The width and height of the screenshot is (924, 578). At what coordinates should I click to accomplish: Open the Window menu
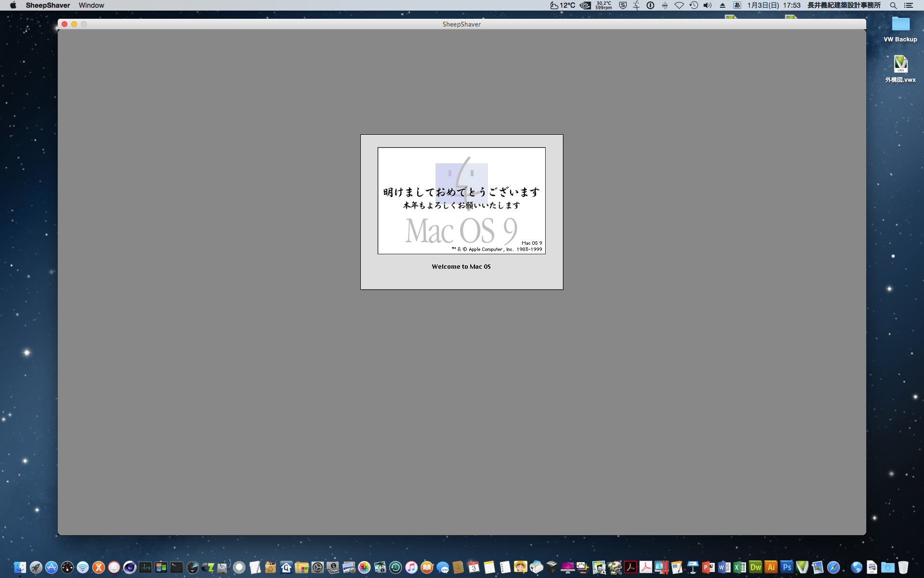[91, 5]
